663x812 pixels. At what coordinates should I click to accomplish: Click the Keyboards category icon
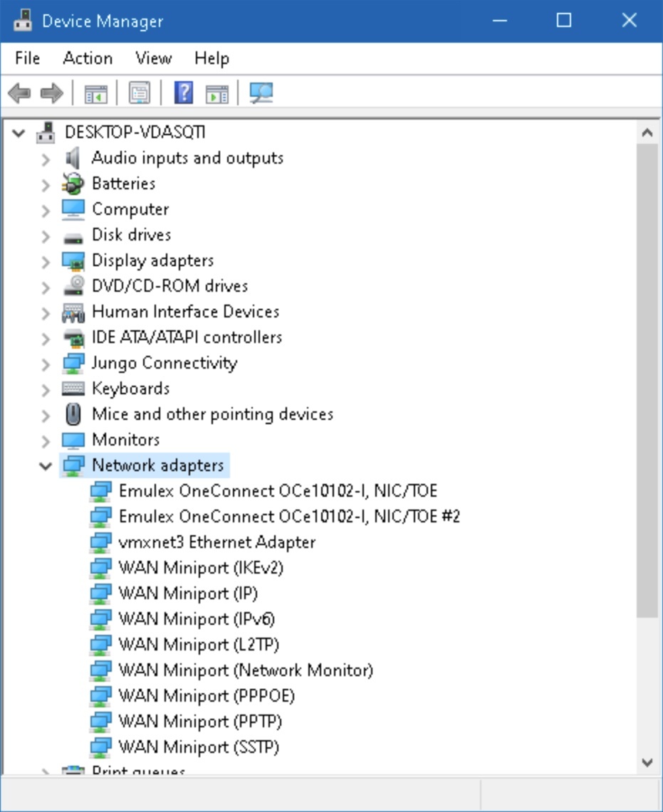(73, 389)
